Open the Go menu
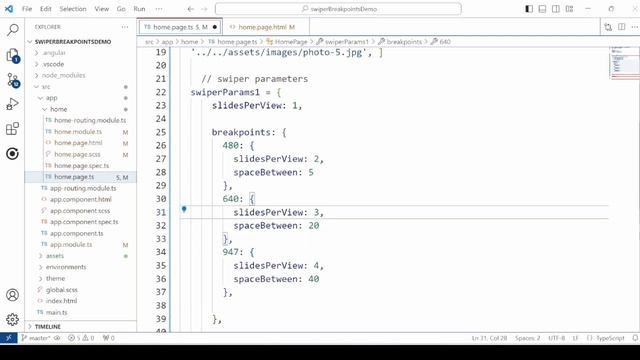Viewport: 640px width, 360px height. [121, 9]
